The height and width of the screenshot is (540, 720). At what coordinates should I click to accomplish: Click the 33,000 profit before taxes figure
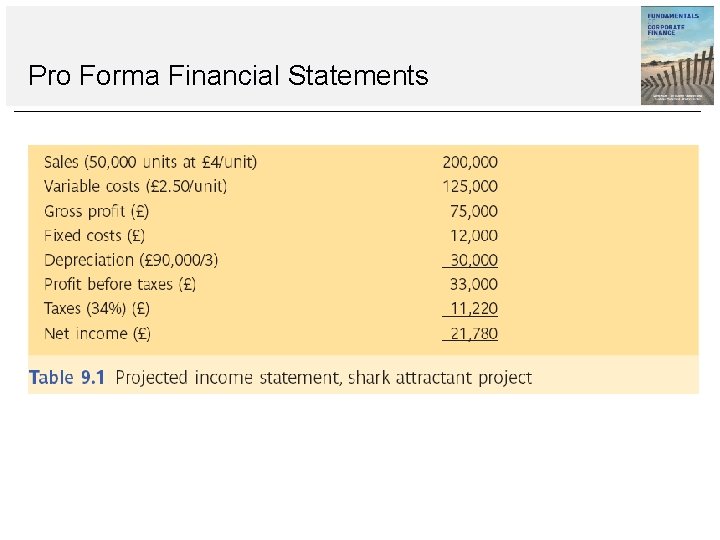pos(474,284)
